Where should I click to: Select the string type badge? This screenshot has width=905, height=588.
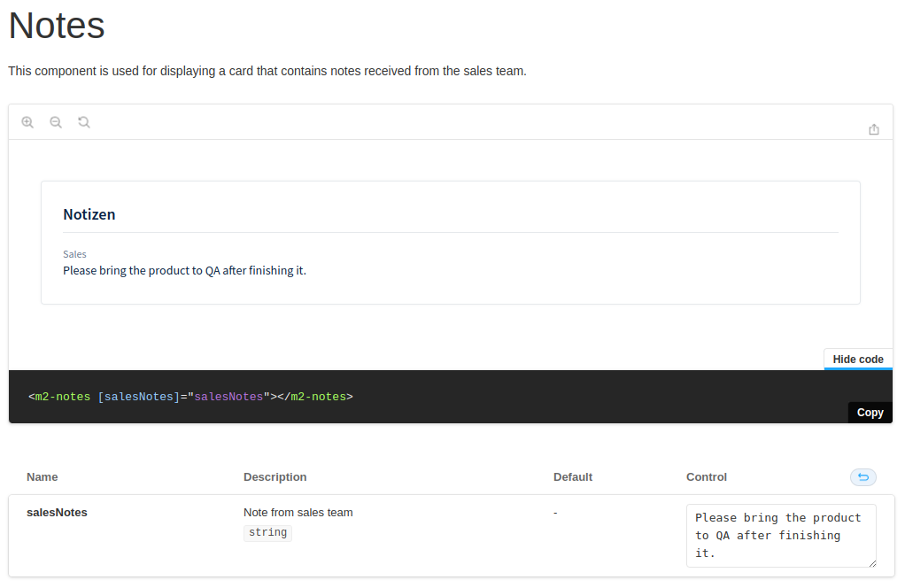coord(267,532)
